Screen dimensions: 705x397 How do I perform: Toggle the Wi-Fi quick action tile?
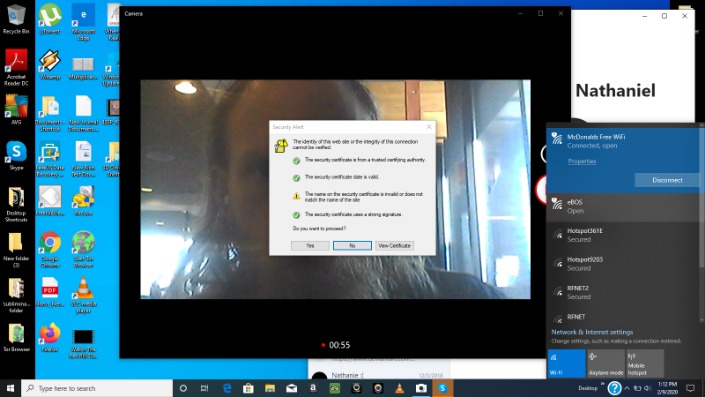pyautogui.click(x=566, y=363)
